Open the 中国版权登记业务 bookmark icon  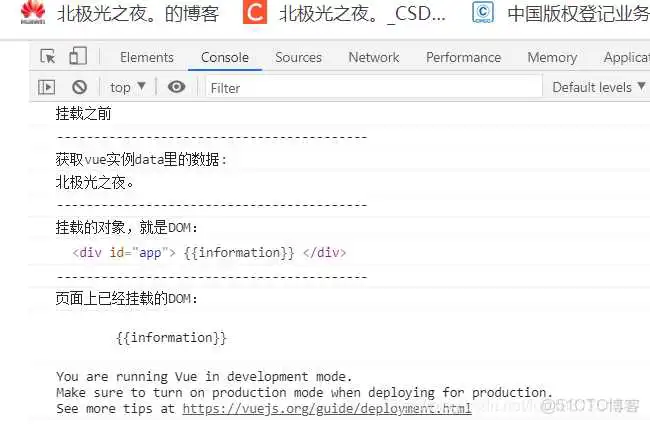coord(483,13)
